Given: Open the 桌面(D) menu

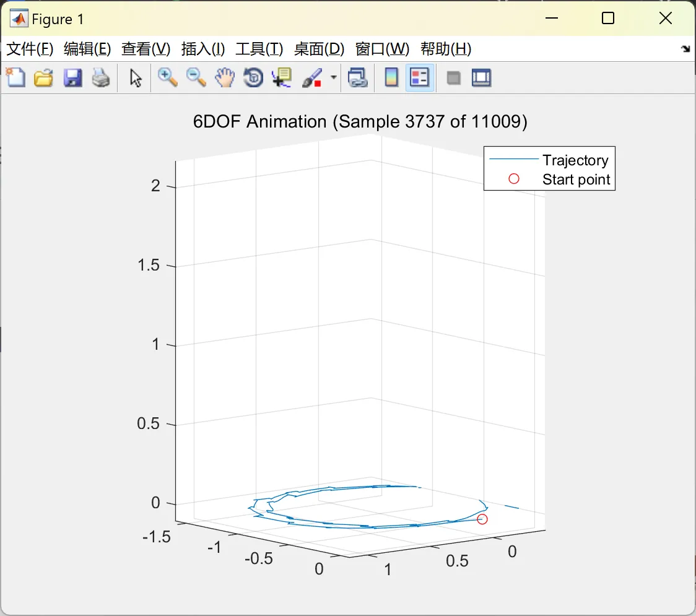Looking at the screenshot, I should tap(319, 49).
